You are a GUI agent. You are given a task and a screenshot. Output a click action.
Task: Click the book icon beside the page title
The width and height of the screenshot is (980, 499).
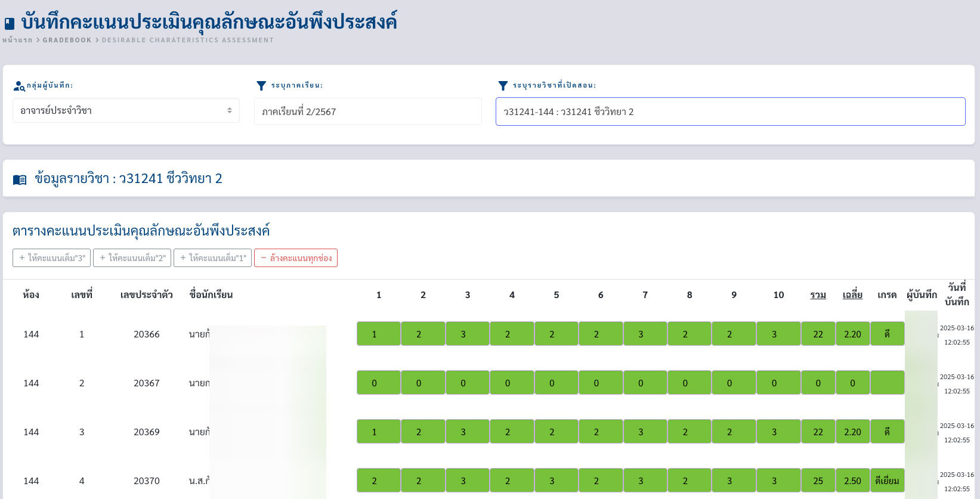[10, 24]
